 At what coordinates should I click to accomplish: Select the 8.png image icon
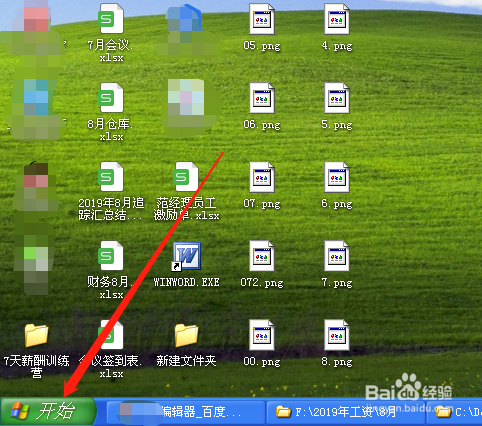(x=337, y=335)
